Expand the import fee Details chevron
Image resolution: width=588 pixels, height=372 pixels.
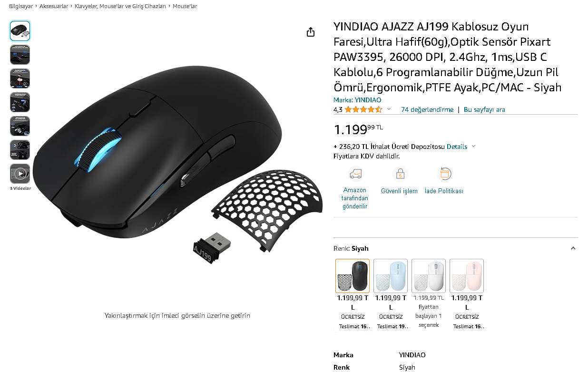point(473,147)
